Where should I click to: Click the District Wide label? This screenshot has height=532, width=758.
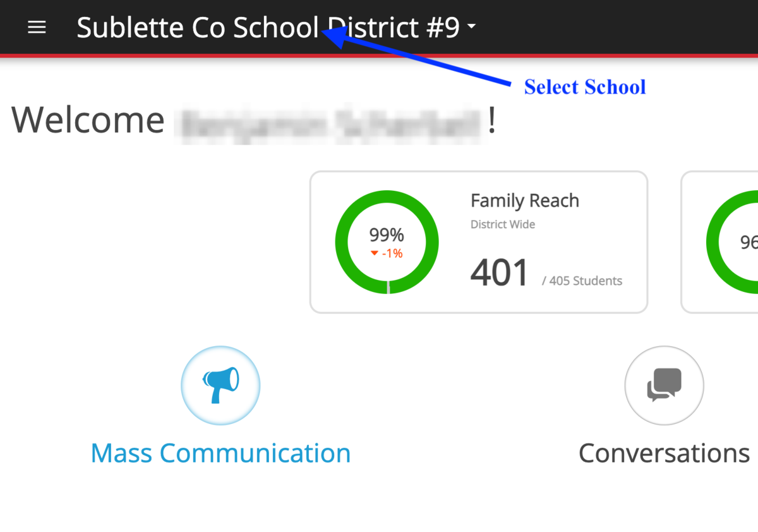point(503,224)
